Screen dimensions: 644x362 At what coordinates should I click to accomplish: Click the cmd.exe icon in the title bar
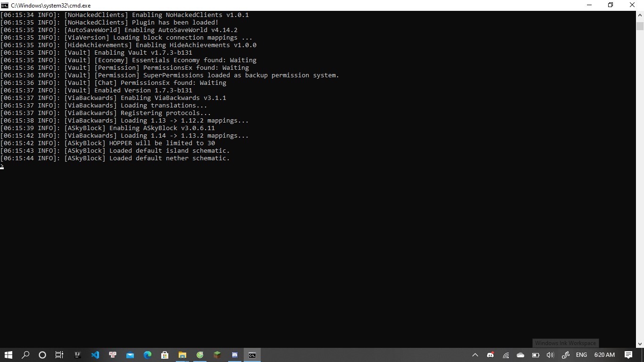click(5, 5)
